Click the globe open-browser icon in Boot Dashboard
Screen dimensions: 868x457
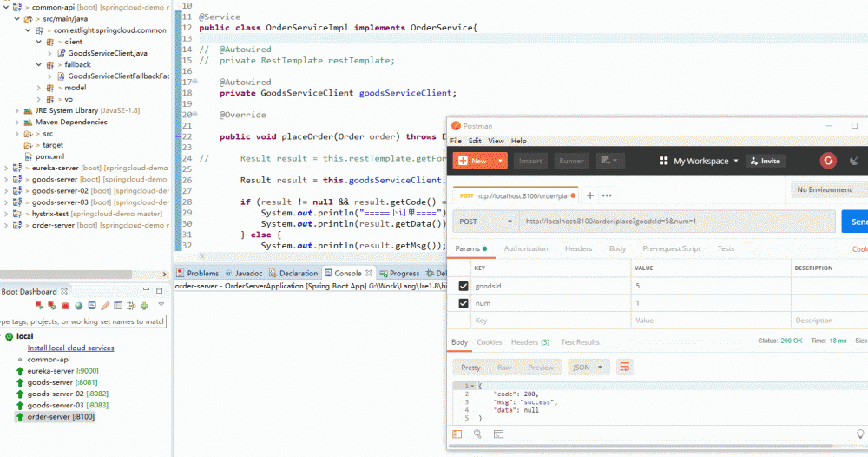(x=78, y=306)
